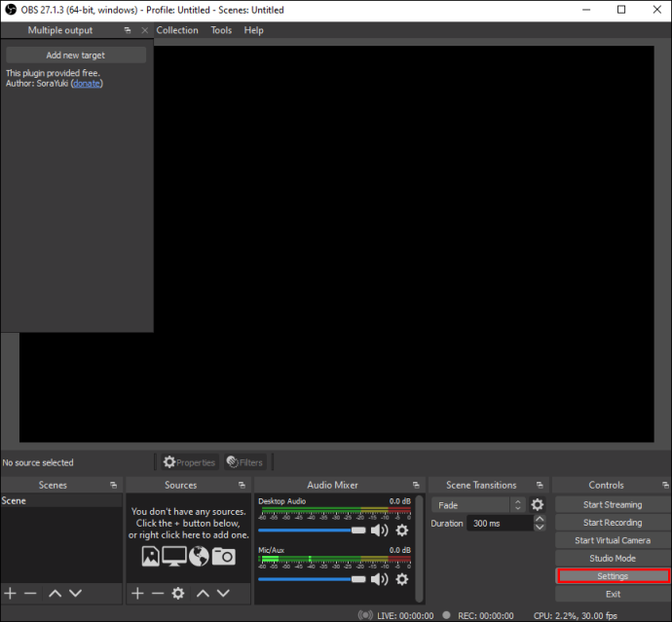The height and width of the screenshot is (622, 672).
Task: Open the Help menu
Action: (x=254, y=30)
